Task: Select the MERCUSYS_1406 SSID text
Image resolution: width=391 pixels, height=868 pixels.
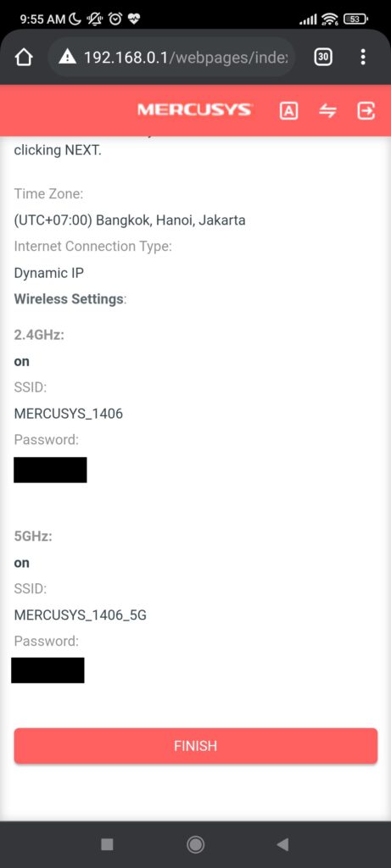Action: (x=68, y=414)
